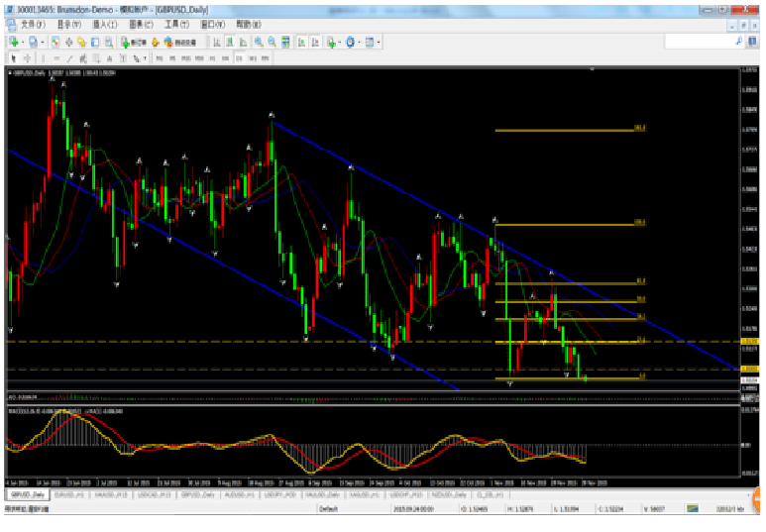
Task: Zoom in on the chart
Action: (259, 43)
